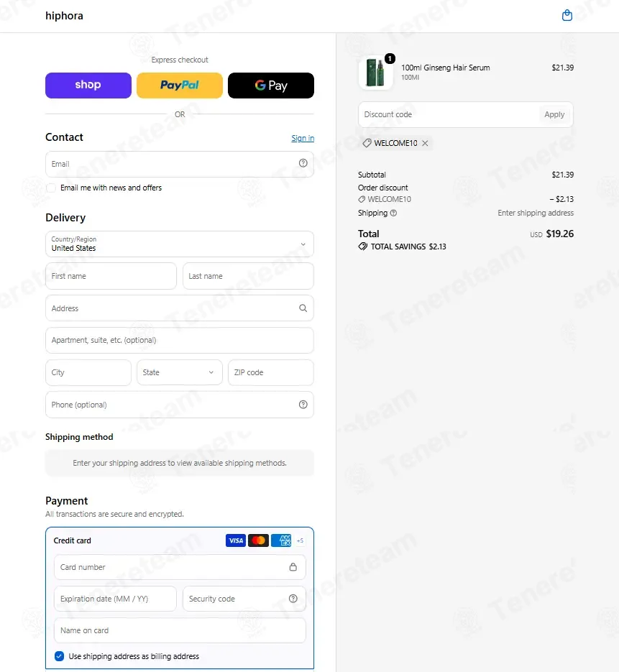Click the shipping info question mark icon

click(x=393, y=213)
